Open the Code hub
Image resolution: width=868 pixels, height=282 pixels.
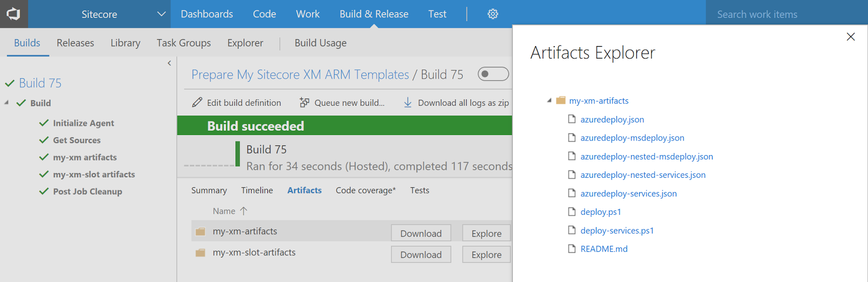(264, 14)
